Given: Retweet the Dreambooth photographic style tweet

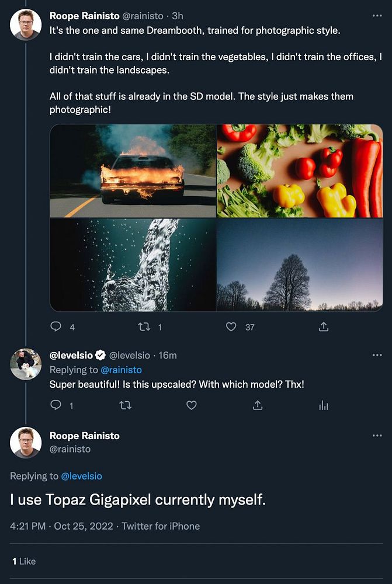Looking at the screenshot, I should [x=144, y=327].
